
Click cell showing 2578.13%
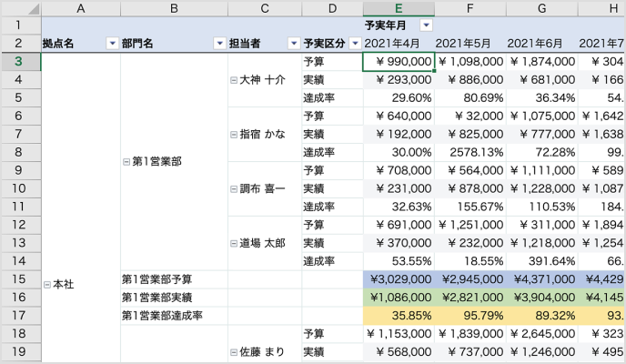coord(470,153)
